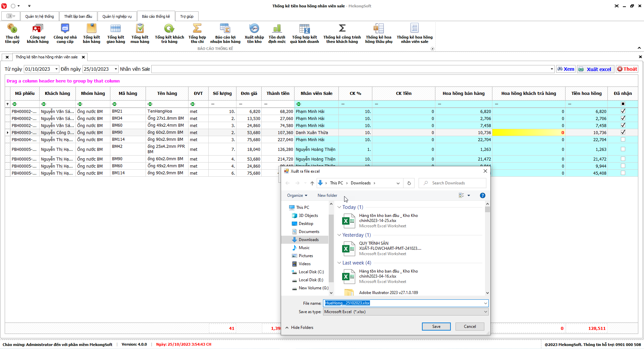This screenshot has width=644, height=349.
Task: Click the Save button
Action: coord(436,327)
